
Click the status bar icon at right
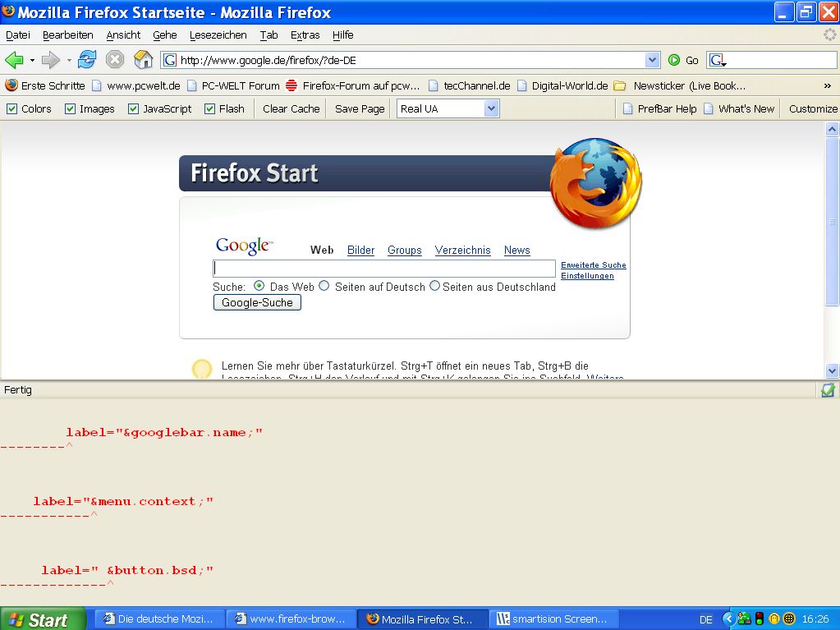pyautogui.click(x=828, y=390)
